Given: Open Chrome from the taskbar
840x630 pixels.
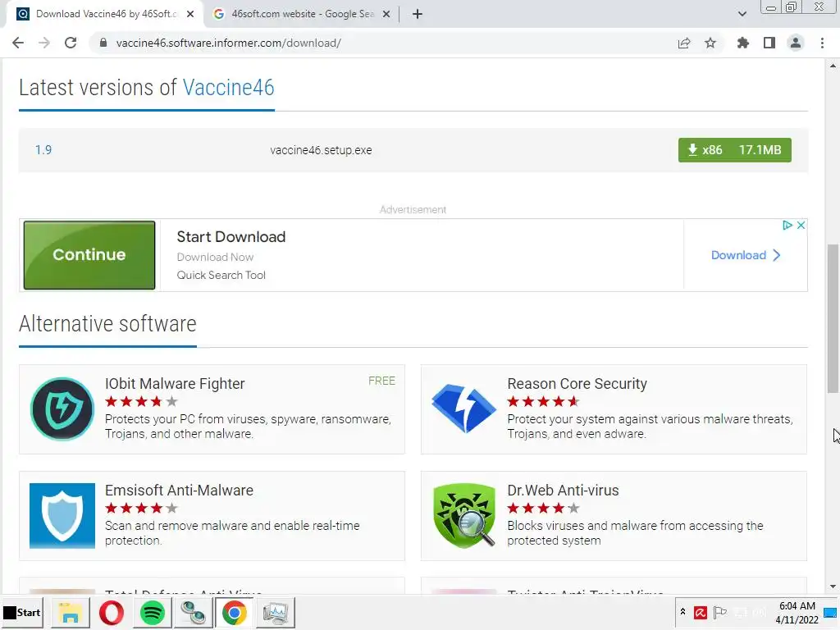Looking at the screenshot, I should 234,612.
